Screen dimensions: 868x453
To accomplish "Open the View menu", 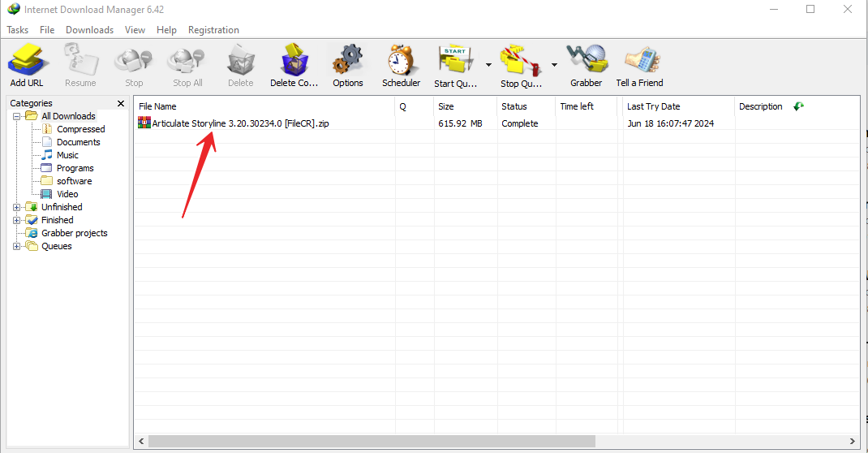I will click(135, 30).
